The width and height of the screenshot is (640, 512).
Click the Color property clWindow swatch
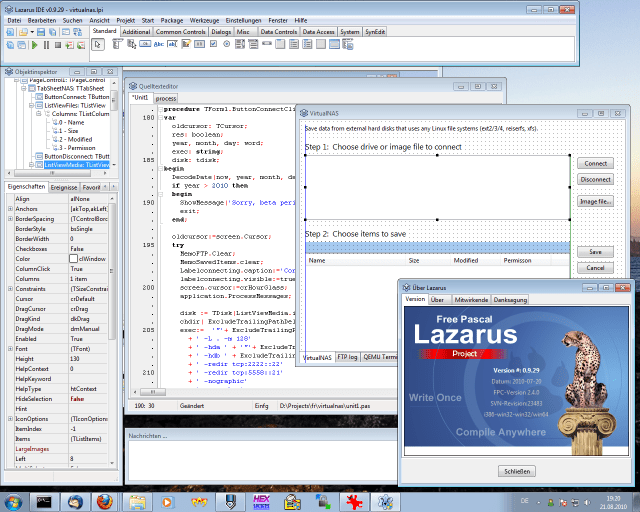(73, 259)
